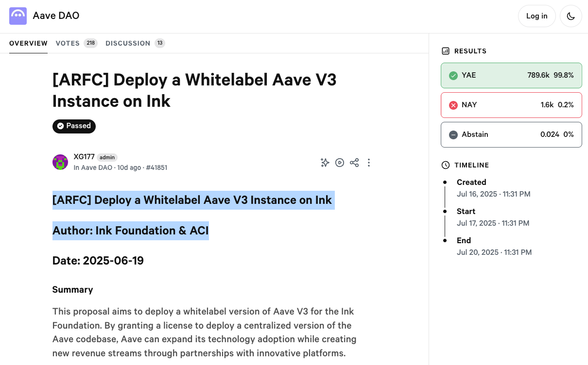Viewport: 588px width, 365px height.
Task: Click the XG177 author avatar
Action: [x=60, y=162]
